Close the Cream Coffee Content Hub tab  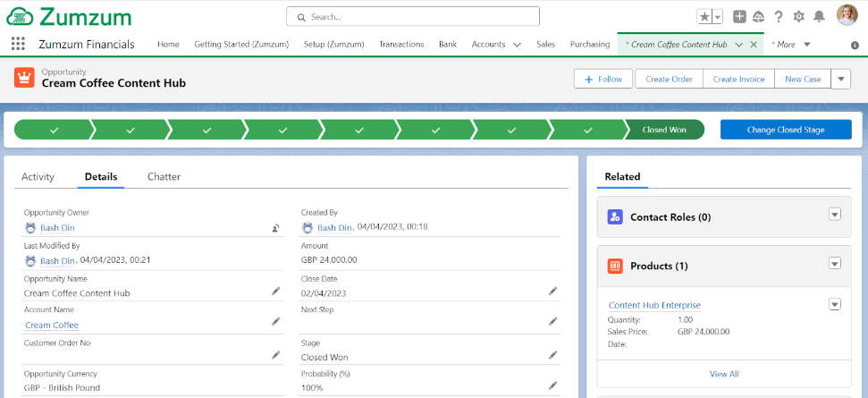coord(754,45)
